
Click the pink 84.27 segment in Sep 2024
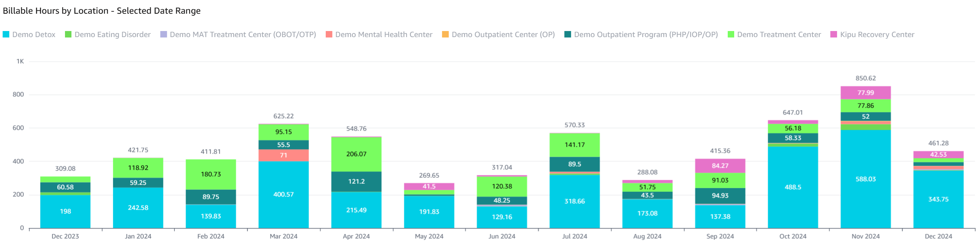point(720,166)
